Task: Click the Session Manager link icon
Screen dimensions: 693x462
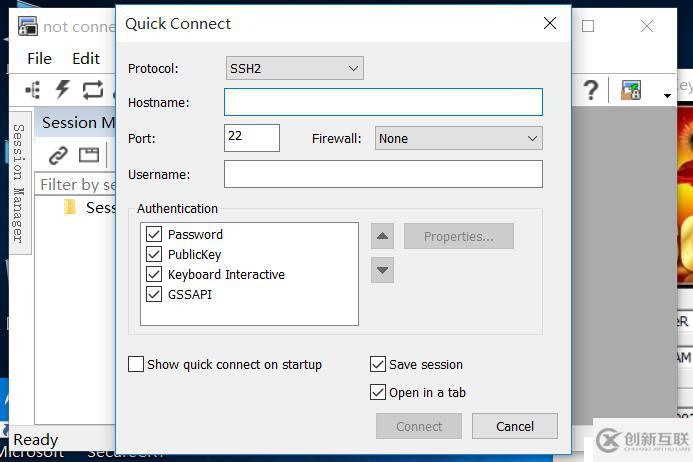Action: [58, 155]
